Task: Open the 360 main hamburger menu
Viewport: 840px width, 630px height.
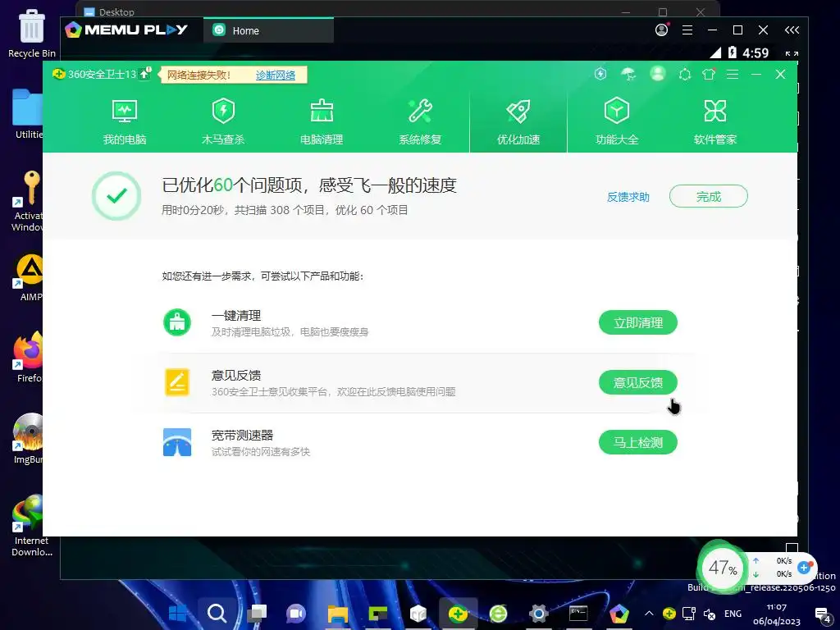Action: coord(733,74)
